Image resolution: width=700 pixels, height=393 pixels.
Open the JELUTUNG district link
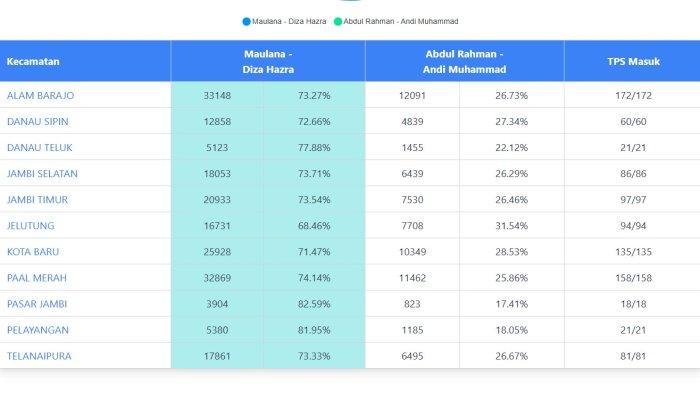coord(31,226)
